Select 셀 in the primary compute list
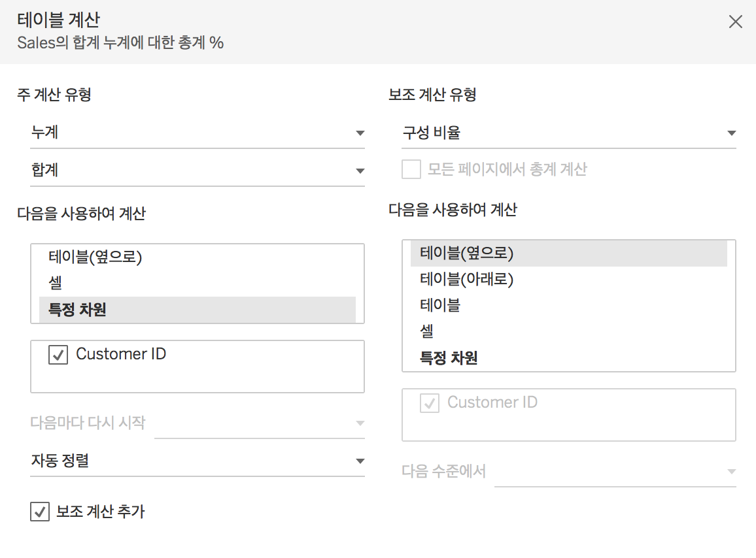This screenshot has height=558, width=756. pyautogui.click(x=56, y=283)
